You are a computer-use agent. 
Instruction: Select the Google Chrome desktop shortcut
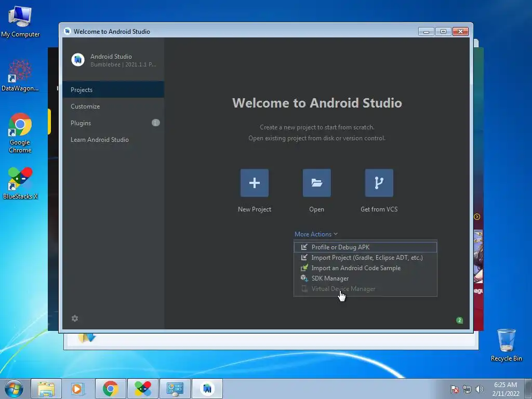[20, 133]
